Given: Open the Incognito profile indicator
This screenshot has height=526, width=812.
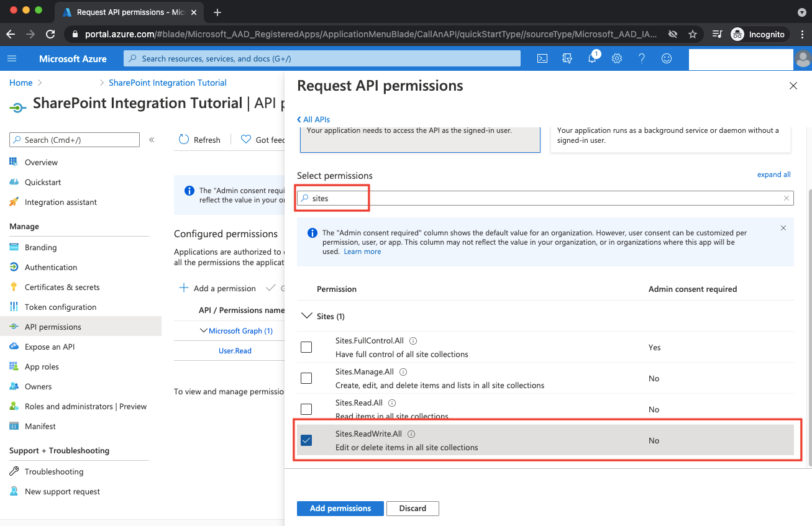Looking at the screenshot, I should pos(758,34).
